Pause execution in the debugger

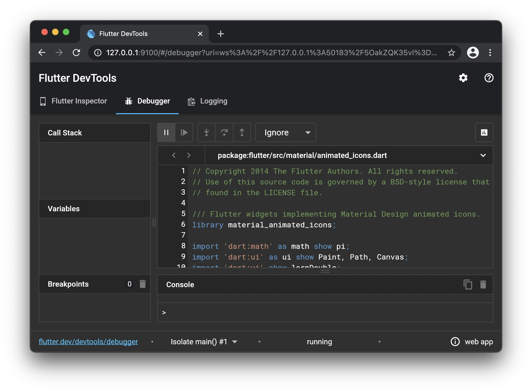point(166,132)
